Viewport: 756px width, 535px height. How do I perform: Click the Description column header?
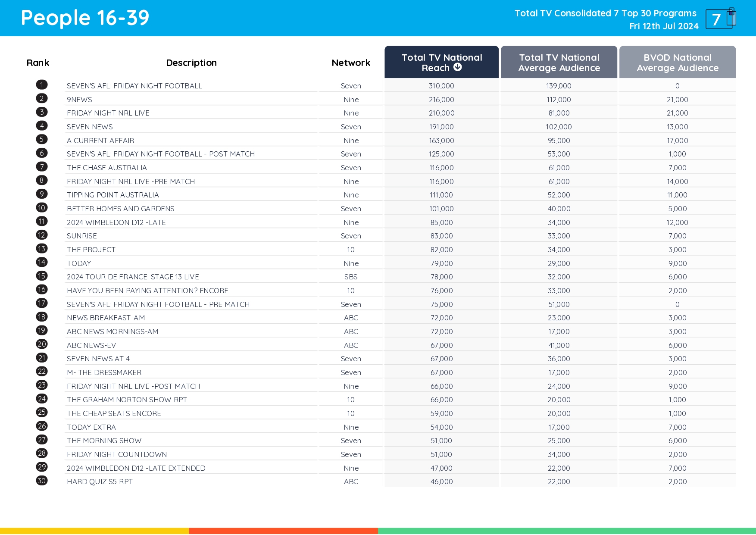pos(191,63)
